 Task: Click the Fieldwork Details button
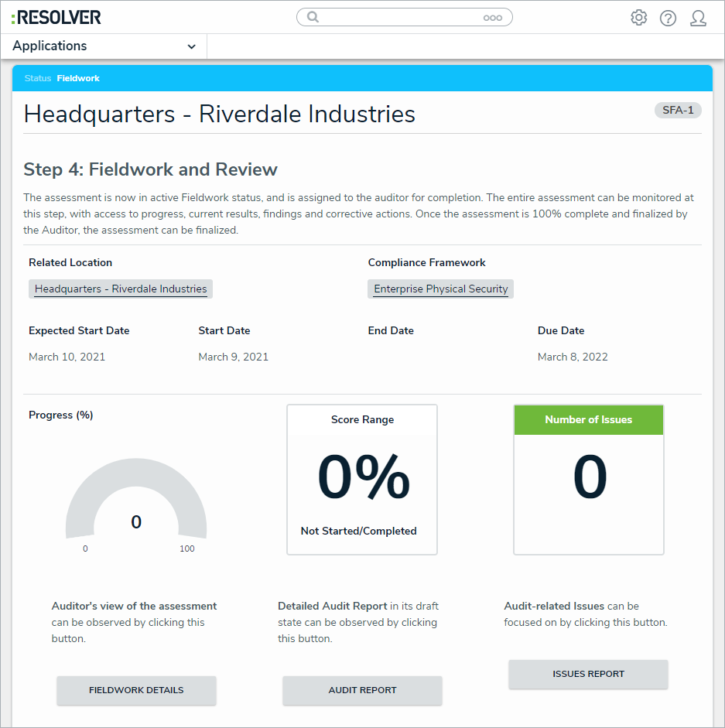point(136,690)
